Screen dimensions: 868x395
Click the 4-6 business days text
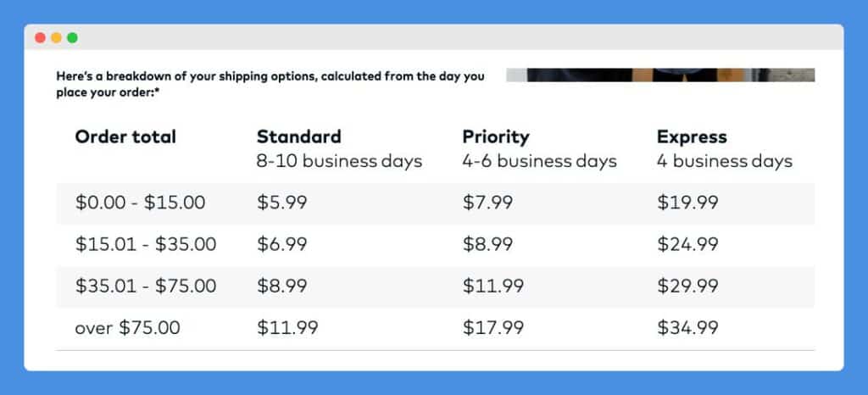(x=540, y=162)
